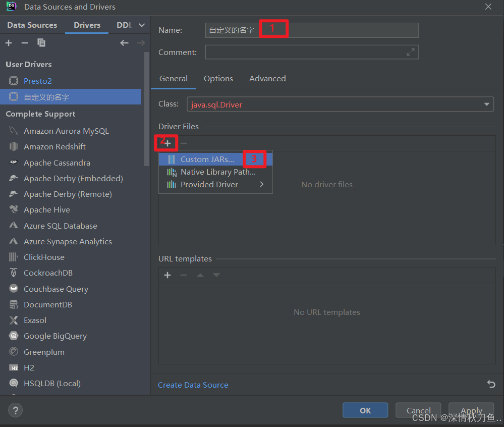This screenshot has width=504, height=427.
Task: Select the Presto2 user driver
Action: pyautogui.click(x=71, y=81)
